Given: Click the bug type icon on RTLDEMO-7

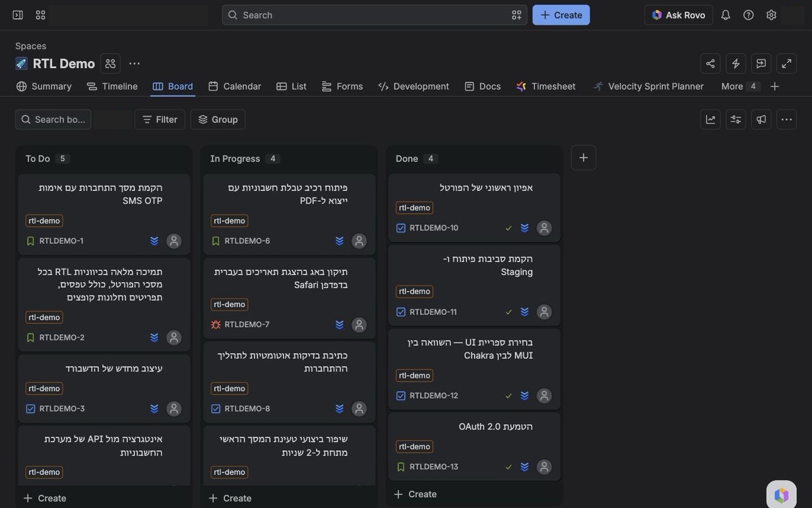Looking at the screenshot, I should 216,324.
